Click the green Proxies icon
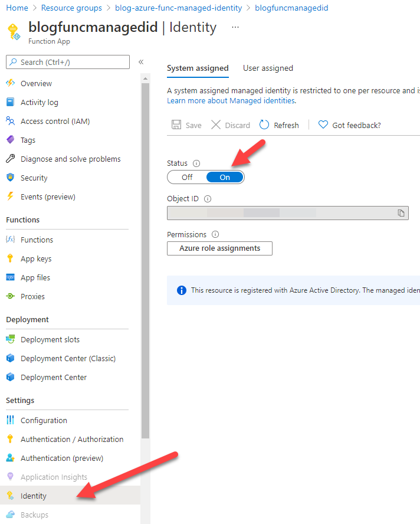Image resolution: width=420 pixels, height=524 pixels. click(11, 296)
